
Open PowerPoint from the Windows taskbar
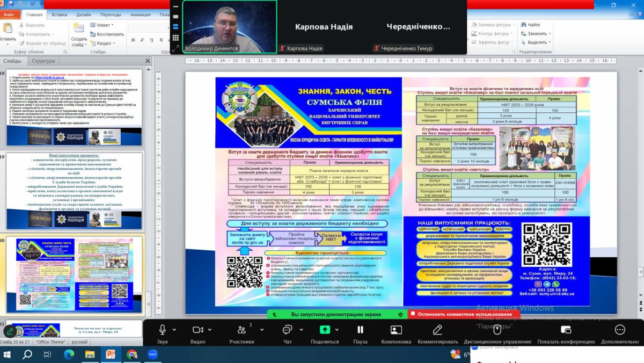[x=111, y=354]
